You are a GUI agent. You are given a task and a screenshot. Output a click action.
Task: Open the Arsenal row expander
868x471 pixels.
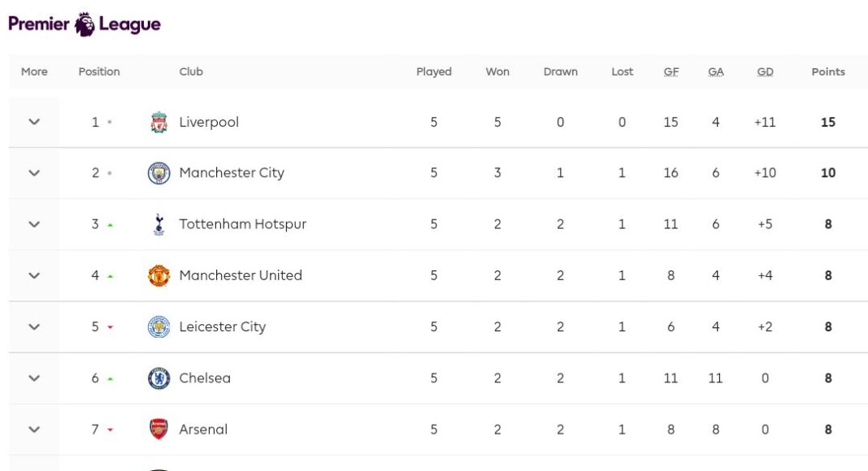pos(34,429)
